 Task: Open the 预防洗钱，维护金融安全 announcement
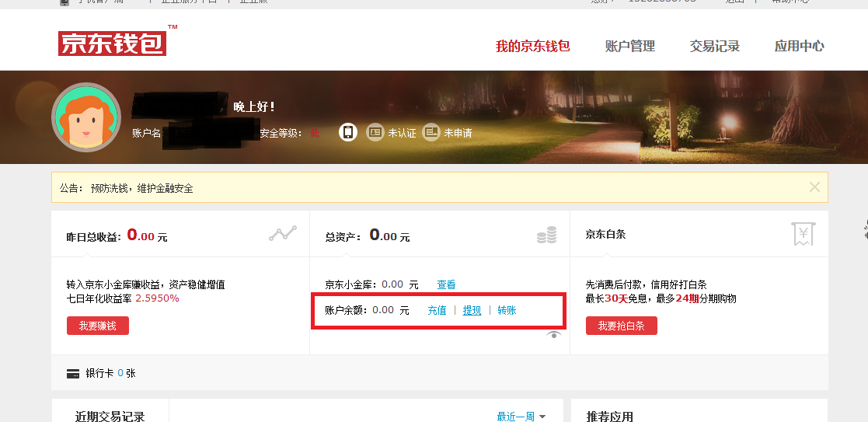tap(142, 188)
